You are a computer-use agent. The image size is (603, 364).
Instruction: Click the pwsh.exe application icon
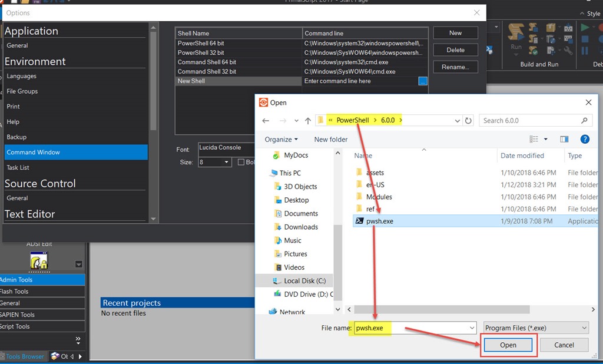(x=359, y=221)
